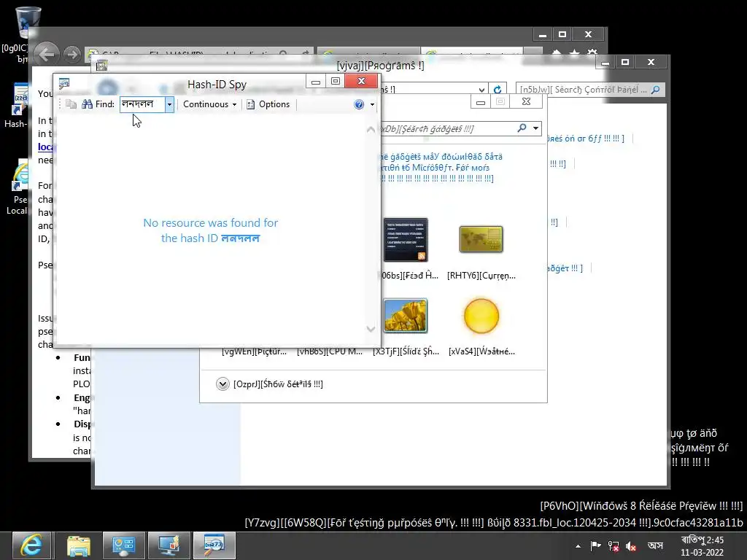Image resolution: width=747 pixels, height=560 pixels.
Task: Open the gadget search options dropdown arrow
Action: pos(536,128)
